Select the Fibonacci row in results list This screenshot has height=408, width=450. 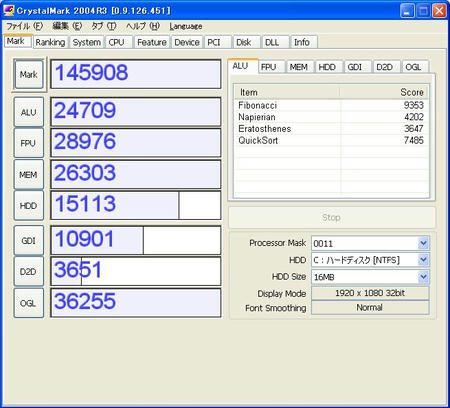331,105
